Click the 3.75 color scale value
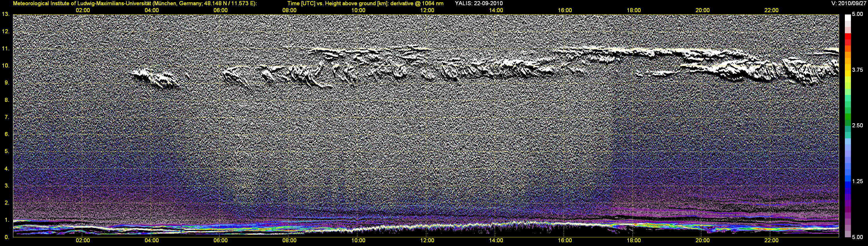Screen dimensions: 868x246 point(858,70)
